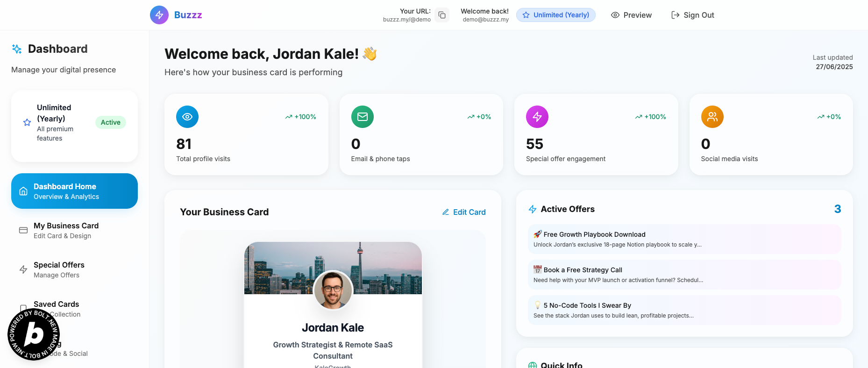
Task: Click the orange people icon on Social media visits
Action: (x=712, y=117)
